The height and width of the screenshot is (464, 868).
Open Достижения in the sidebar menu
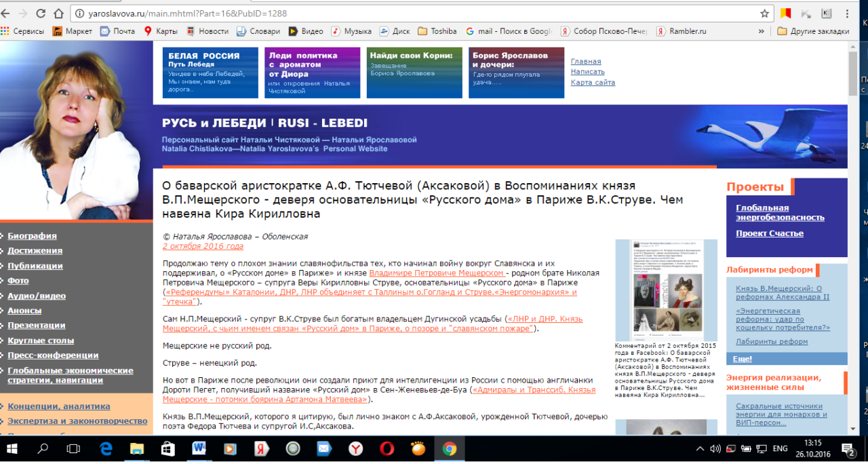click(35, 251)
